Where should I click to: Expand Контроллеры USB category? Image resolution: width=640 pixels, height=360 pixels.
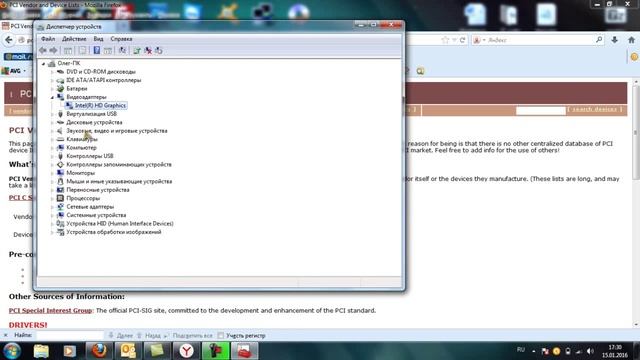pyautogui.click(x=52, y=156)
